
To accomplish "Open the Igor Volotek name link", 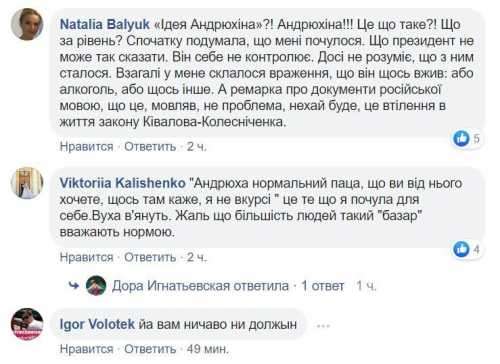I will tap(97, 324).
